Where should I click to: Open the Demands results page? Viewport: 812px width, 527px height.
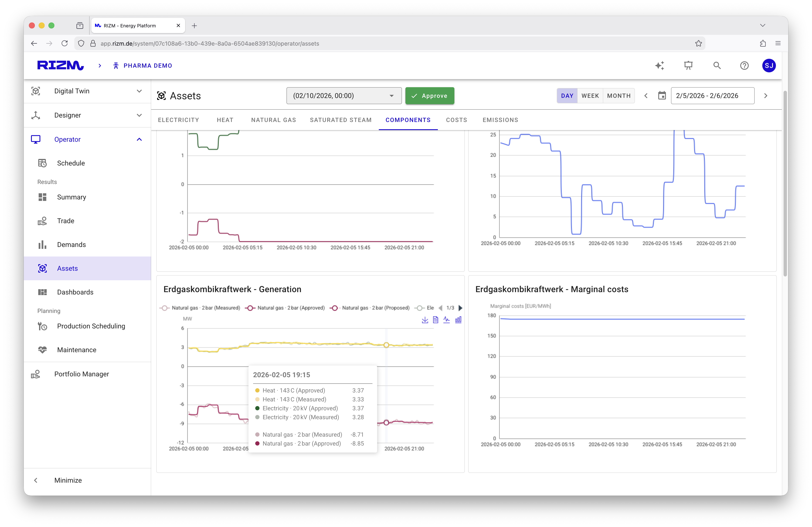87,245
